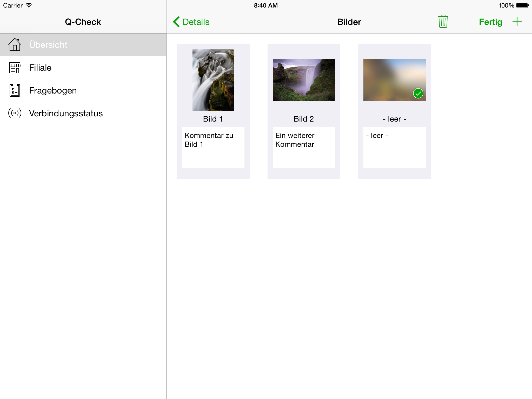Click the back chevron next to Details
This screenshot has width=532, height=399.
[176, 22]
